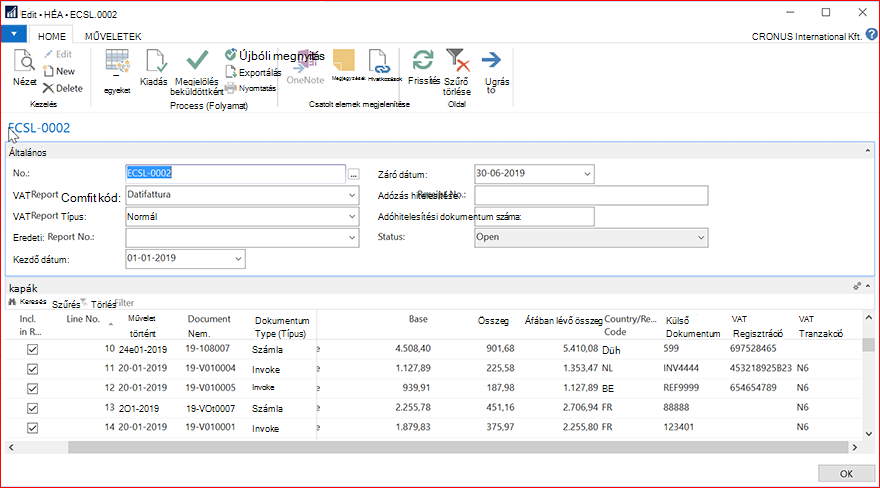
Task: Toggle Incl. checkbox for line 13
Action: tap(33, 408)
